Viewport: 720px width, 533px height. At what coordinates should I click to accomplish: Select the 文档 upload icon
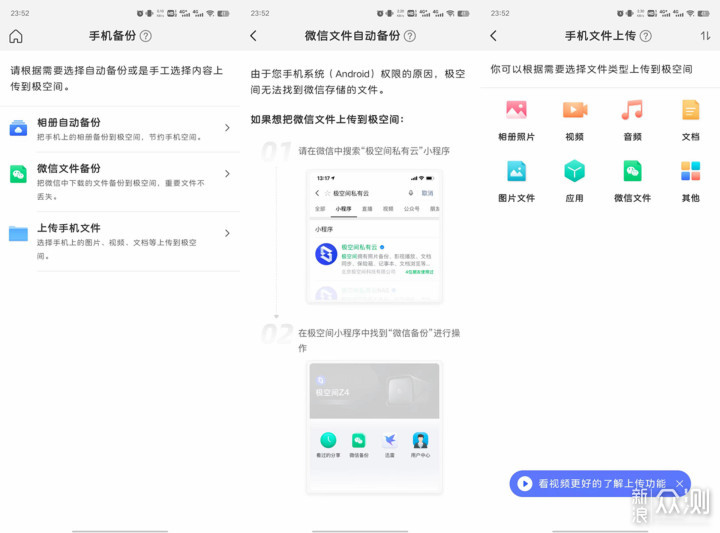690,110
